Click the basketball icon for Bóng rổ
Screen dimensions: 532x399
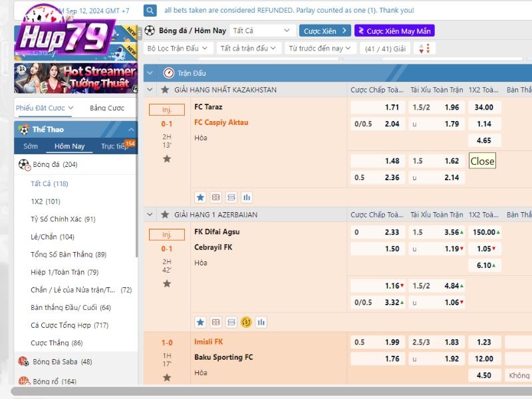coord(24,382)
